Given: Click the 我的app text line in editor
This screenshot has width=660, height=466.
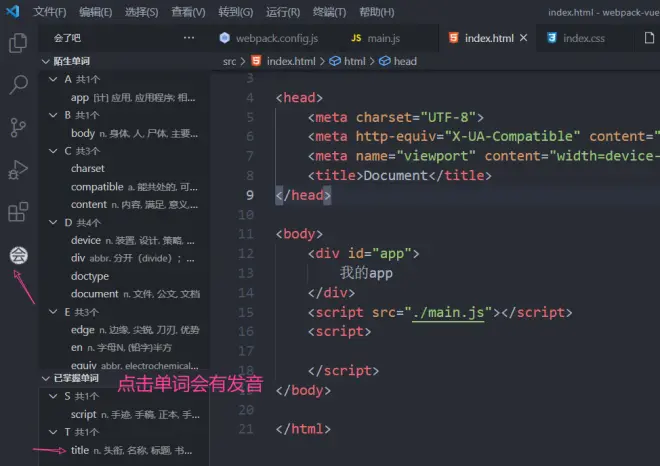Looking at the screenshot, I should pyautogui.click(x=366, y=273).
